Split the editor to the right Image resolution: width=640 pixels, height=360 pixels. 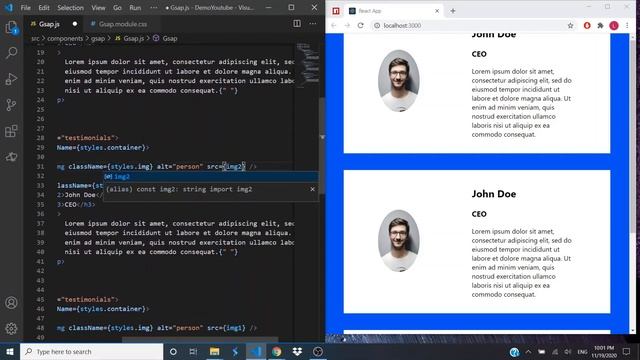coord(297,24)
